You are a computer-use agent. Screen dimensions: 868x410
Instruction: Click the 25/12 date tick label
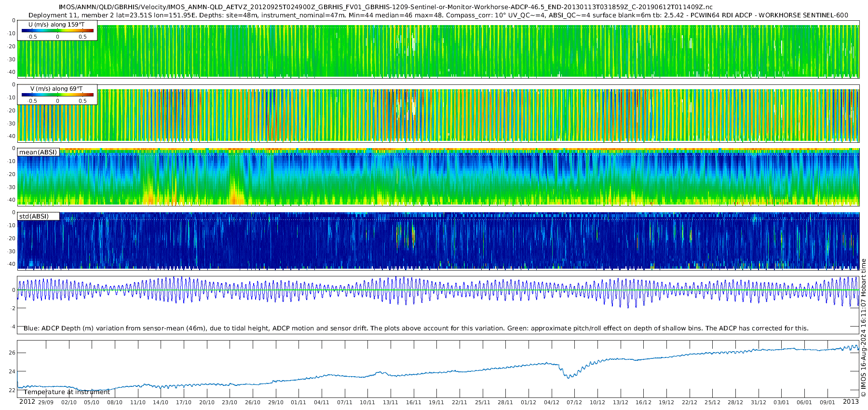click(712, 402)
